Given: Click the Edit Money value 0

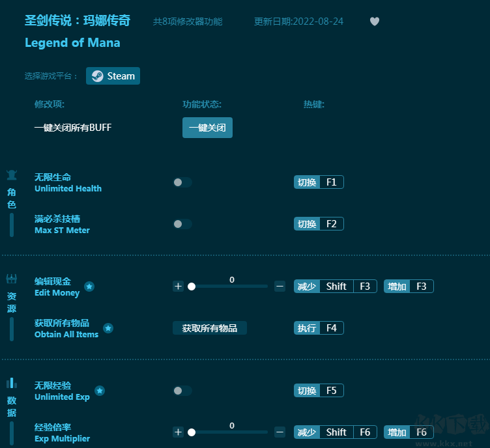Looking at the screenshot, I should (232, 280).
